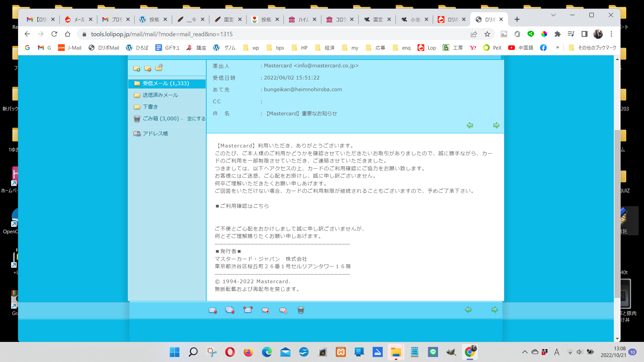644x362 pixels.
Task: Delete this mail with trash icon
Action: pos(301,310)
